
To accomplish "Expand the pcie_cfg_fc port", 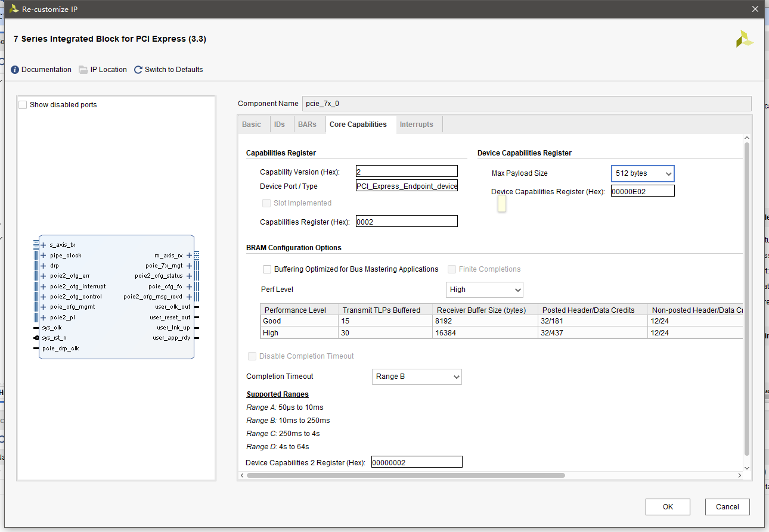I will [189, 287].
